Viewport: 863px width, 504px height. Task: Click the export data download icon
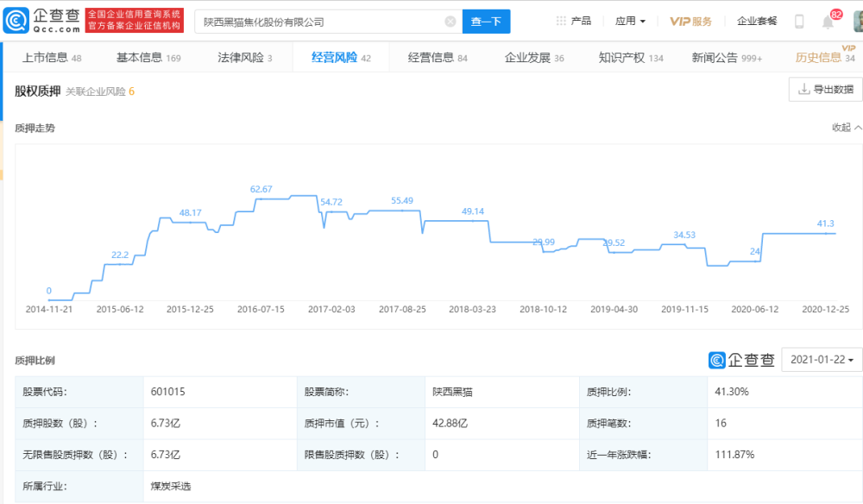click(803, 89)
